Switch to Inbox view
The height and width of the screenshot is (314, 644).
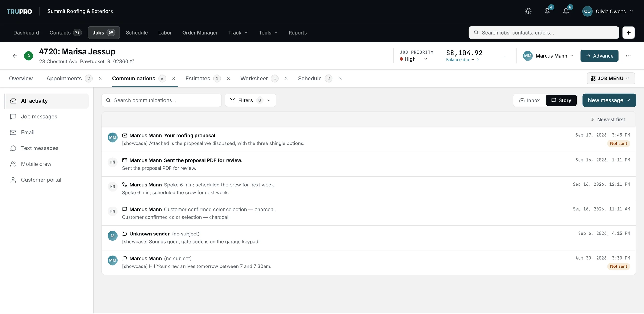click(529, 100)
